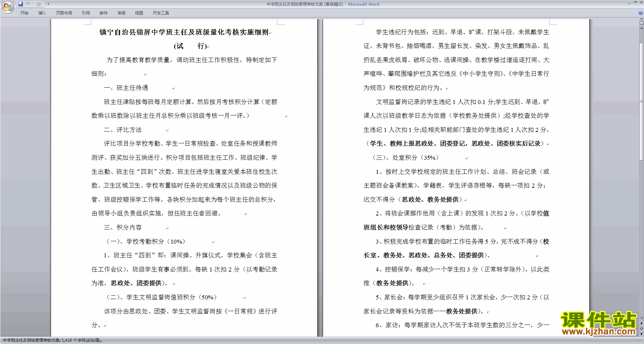
Task: Click the Redo icon in Quick Access
Action: [39, 4]
